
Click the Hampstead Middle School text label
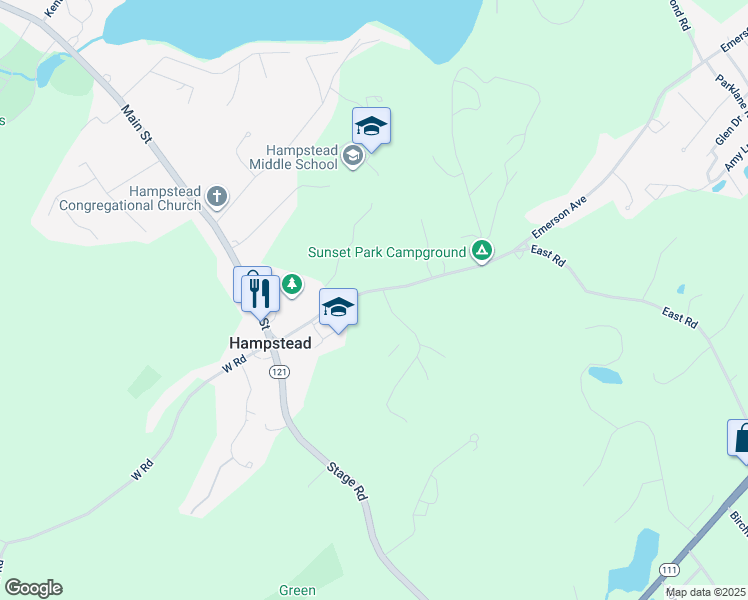pyautogui.click(x=294, y=157)
